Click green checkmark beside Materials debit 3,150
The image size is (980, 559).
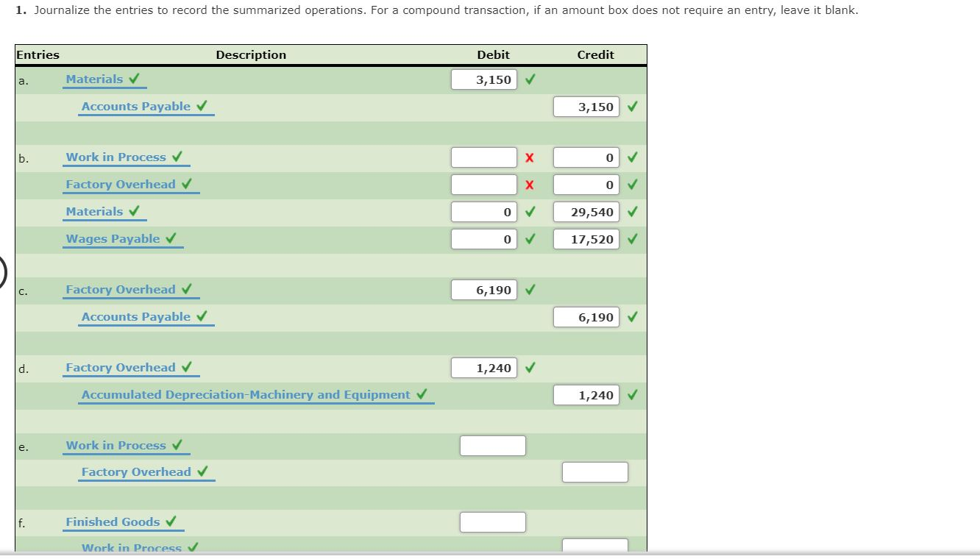(530, 79)
